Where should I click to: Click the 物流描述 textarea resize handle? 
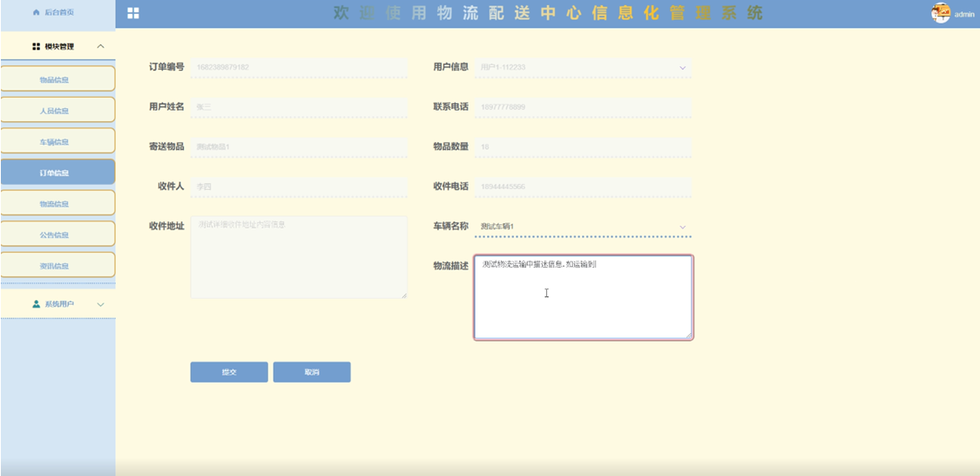(689, 336)
